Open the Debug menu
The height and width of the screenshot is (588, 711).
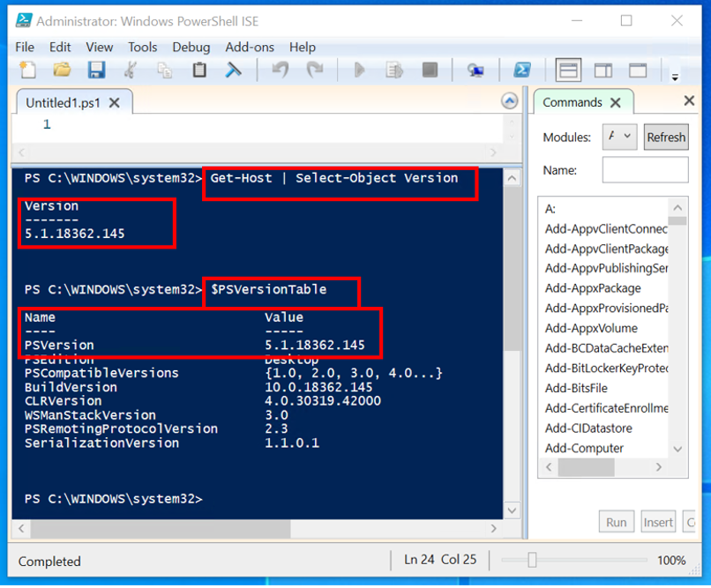coord(191,47)
